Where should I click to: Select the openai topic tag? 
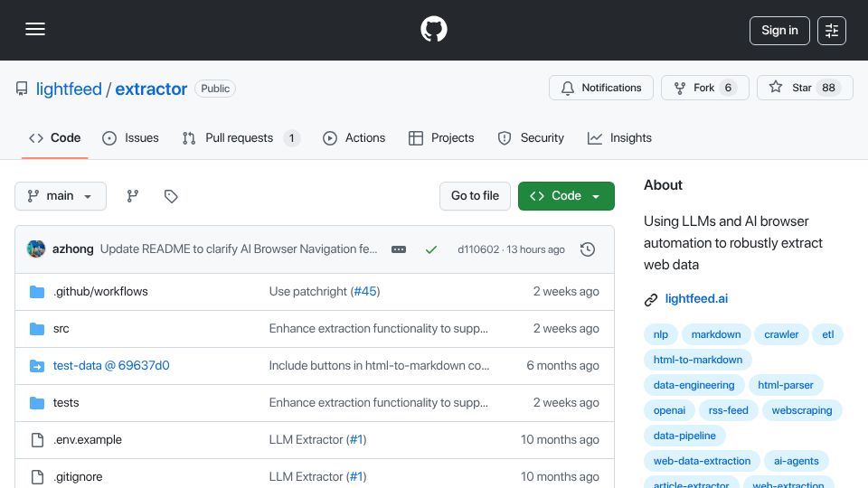pyautogui.click(x=669, y=410)
